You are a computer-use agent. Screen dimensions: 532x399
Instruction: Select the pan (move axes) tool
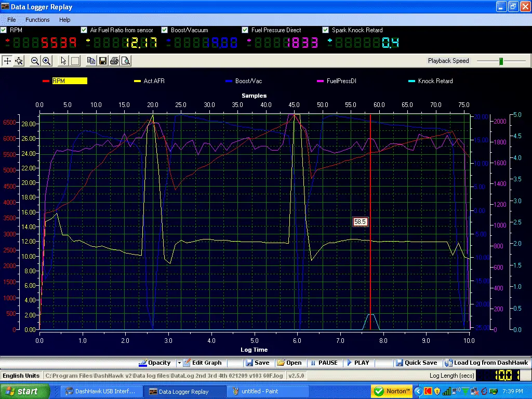click(x=7, y=61)
